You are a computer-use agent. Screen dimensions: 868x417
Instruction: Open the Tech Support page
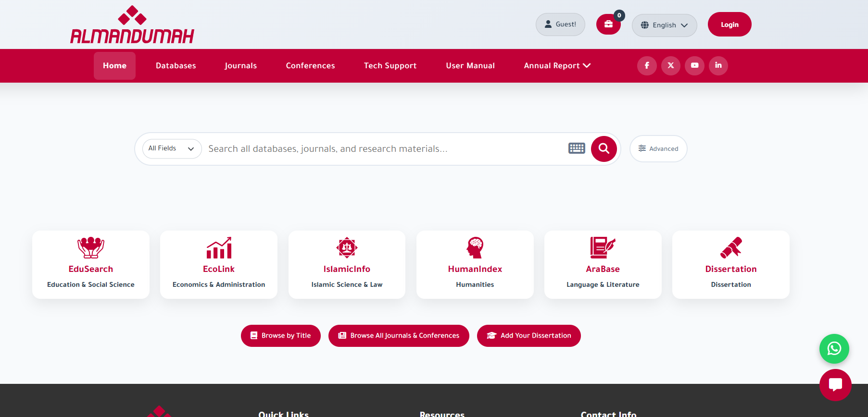coord(390,66)
